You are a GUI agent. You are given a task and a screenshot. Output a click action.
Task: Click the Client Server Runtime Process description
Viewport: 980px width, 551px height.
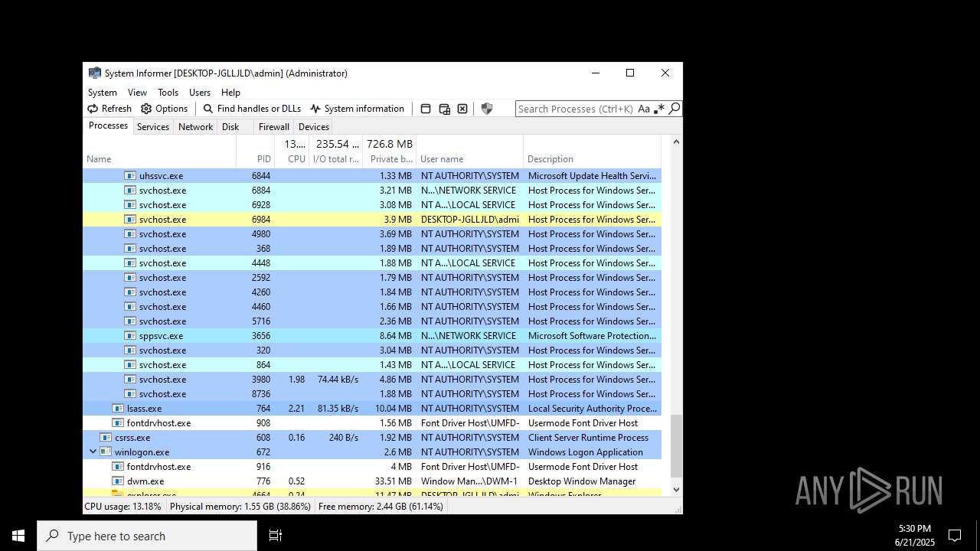coord(588,438)
